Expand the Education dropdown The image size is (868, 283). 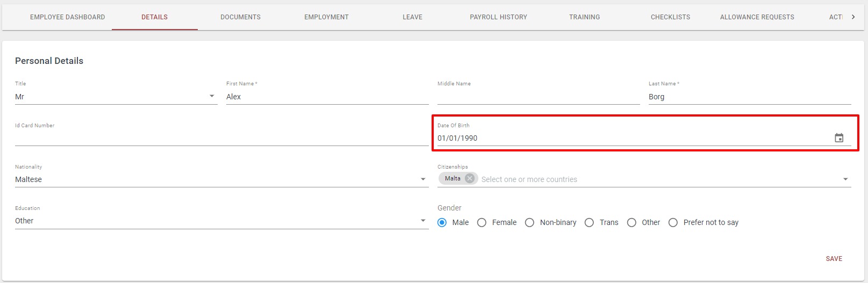pos(423,221)
